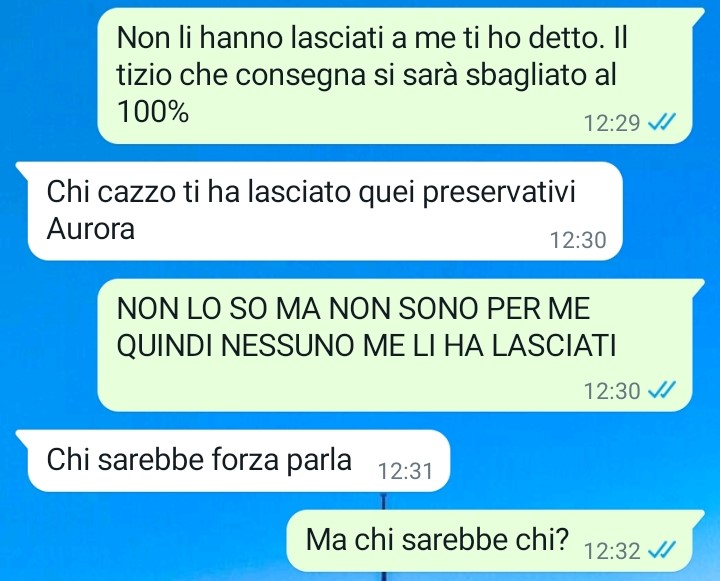720x581 pixels.
Task: Tap the '100%' text in the first message
Action: coord(153,111)
